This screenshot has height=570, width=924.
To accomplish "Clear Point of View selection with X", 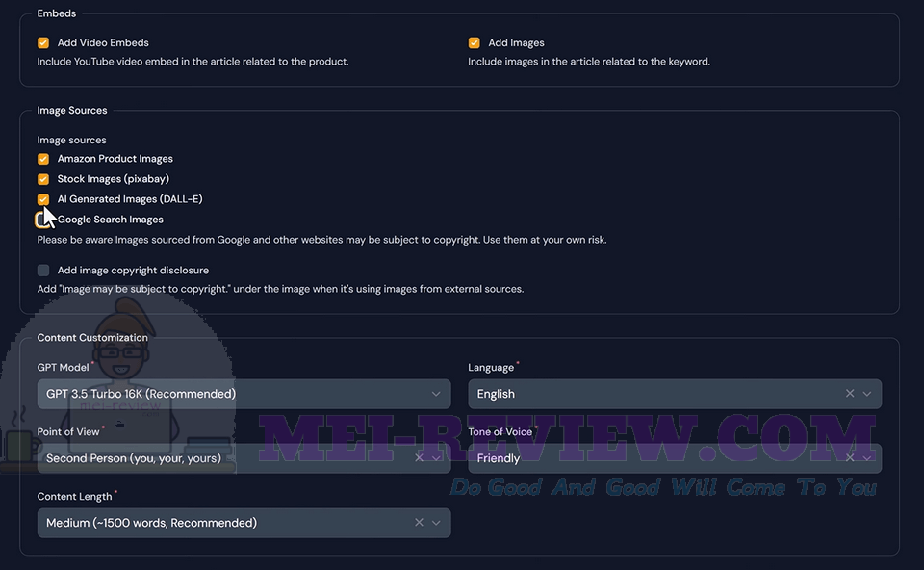I will coord(419,457).
